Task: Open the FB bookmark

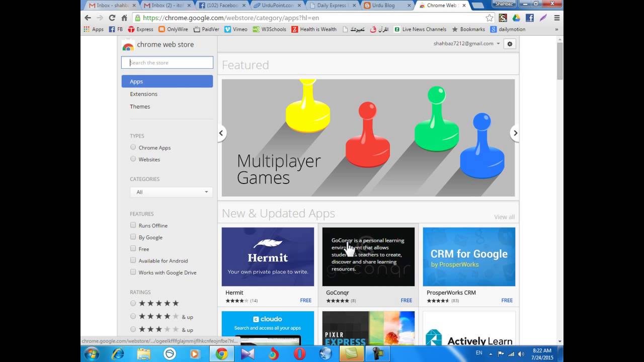Action: (x=116, y=29)
